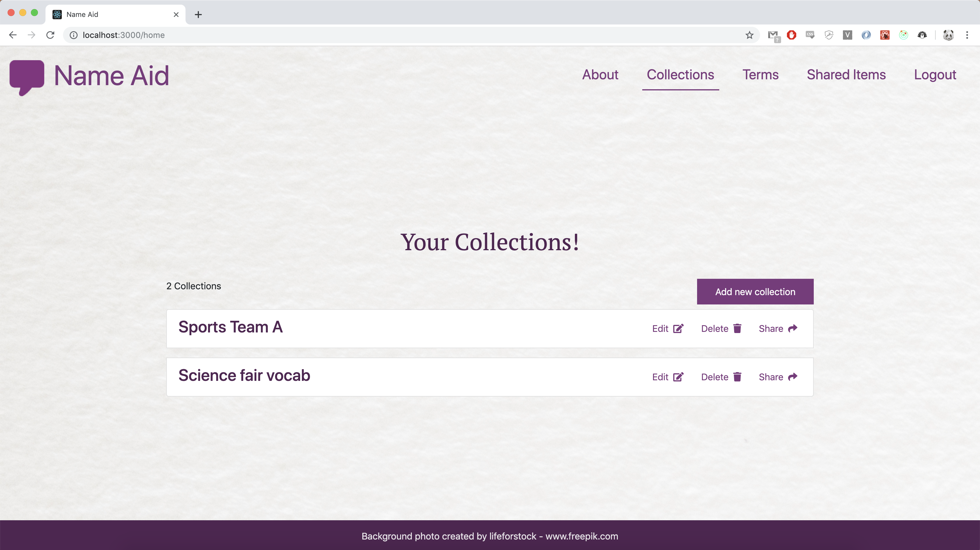Click the share arrow icon for Science fair vocab
The height and width of the screenshot is (550, 980).
(792, 377)
